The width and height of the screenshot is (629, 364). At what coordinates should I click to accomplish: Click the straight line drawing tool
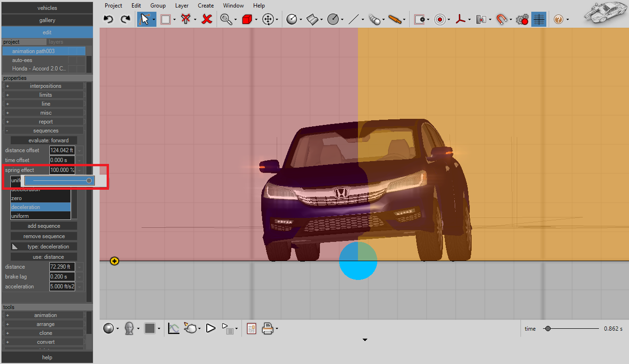coord(354,19)
